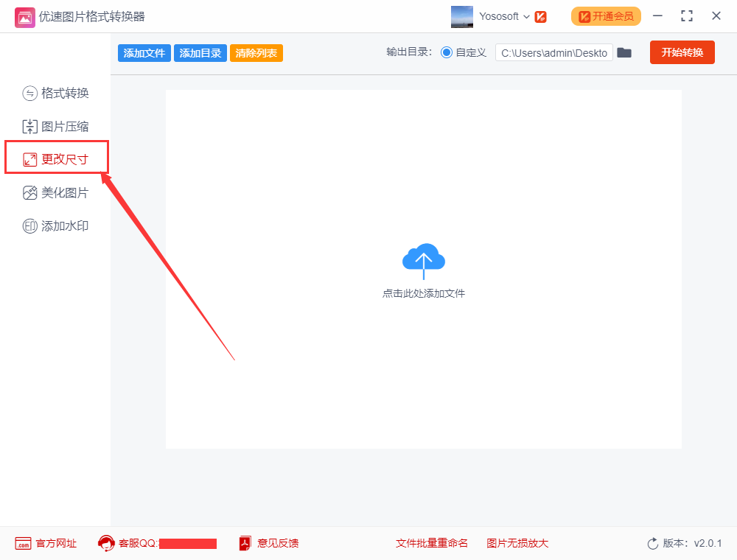Contact 客服QQ customer service

(157, 544)
